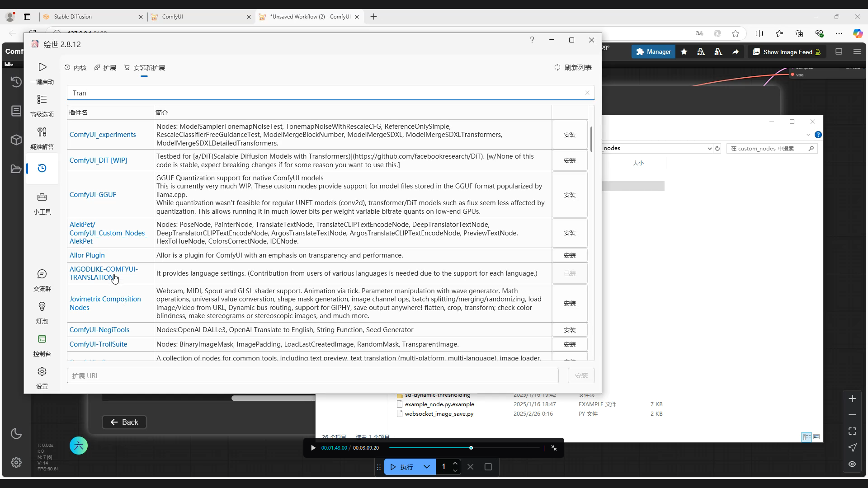Click the star favorites icon next to Manager
868x488 pixels.
(684, 52)
